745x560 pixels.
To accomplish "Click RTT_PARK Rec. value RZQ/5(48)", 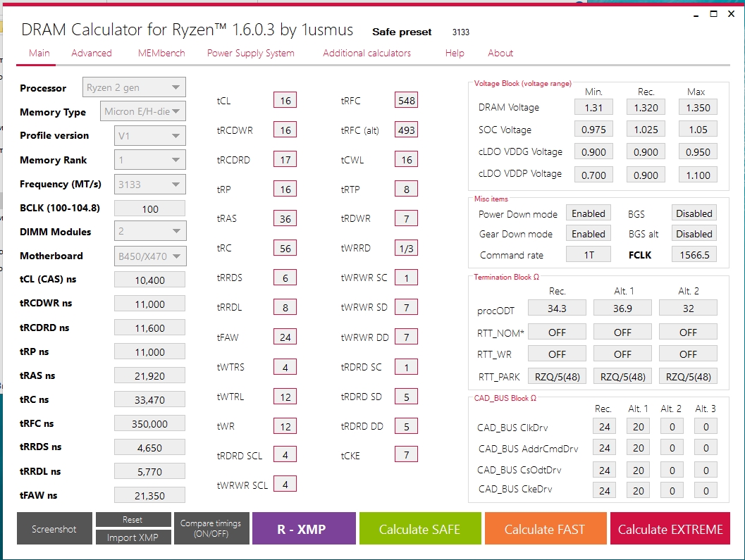I will point(557,377).
